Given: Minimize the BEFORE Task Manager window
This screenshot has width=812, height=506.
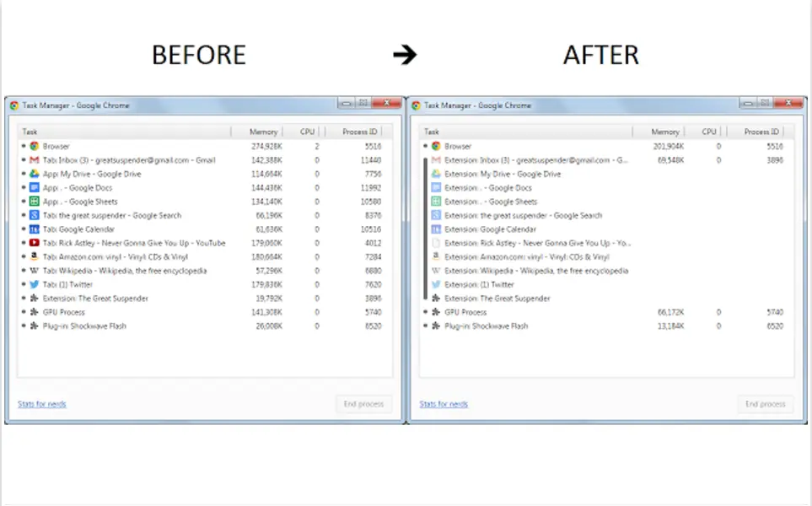Looking at the screenshot, I should (x=346, y=103).
